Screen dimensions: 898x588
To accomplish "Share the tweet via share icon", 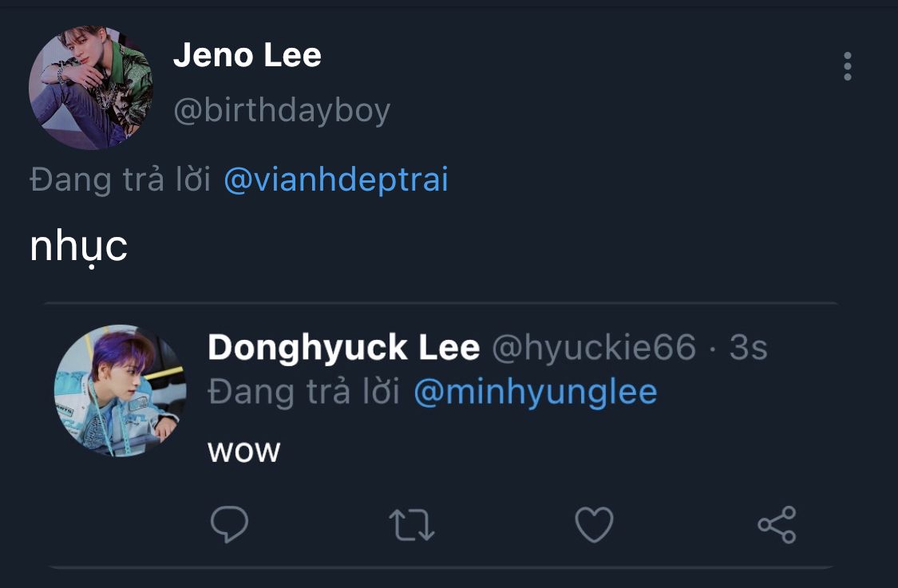I will point(777,525).
